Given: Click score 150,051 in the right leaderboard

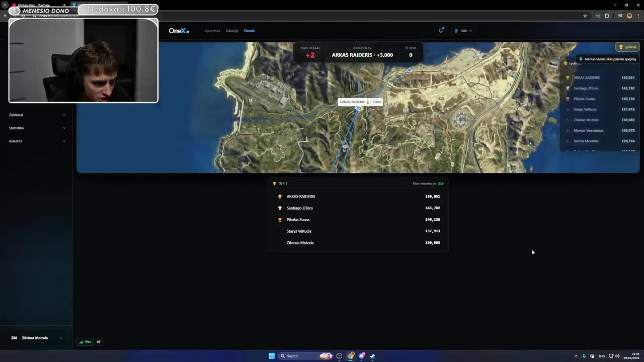Looking at the screenshot, I should [628, 77].
